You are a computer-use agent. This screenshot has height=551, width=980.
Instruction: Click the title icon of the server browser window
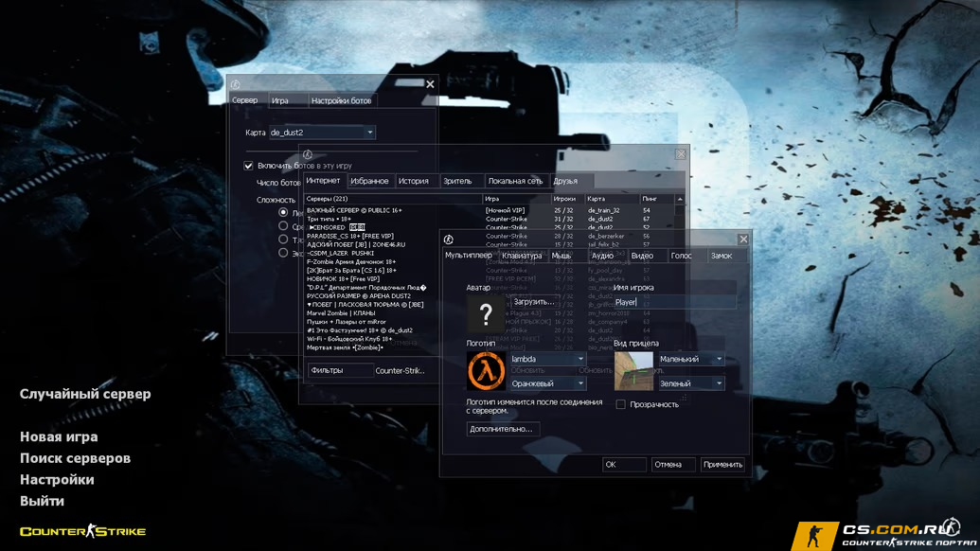click(x=308, y=154)
